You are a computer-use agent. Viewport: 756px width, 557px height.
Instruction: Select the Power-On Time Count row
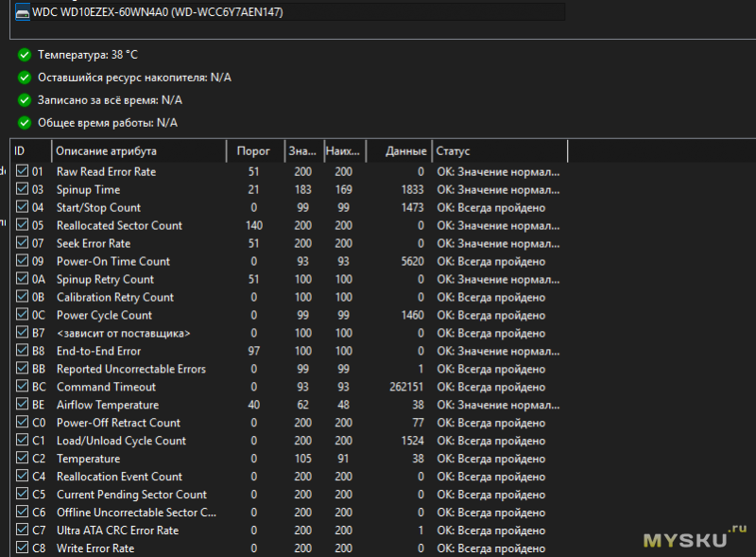[x=113, y=262]
